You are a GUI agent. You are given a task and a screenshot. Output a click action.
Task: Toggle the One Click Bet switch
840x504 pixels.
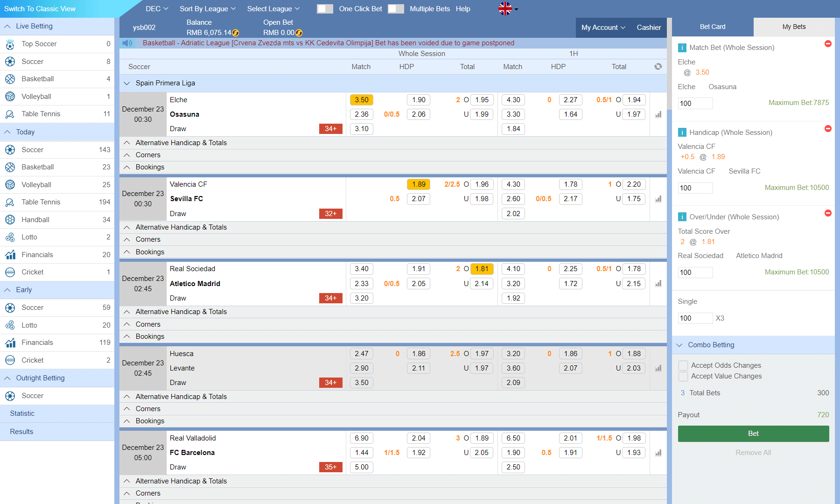325,9
